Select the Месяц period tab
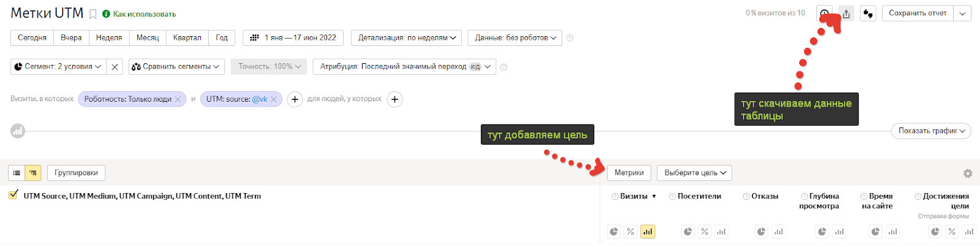980x247 pixels. click(148, 38)
